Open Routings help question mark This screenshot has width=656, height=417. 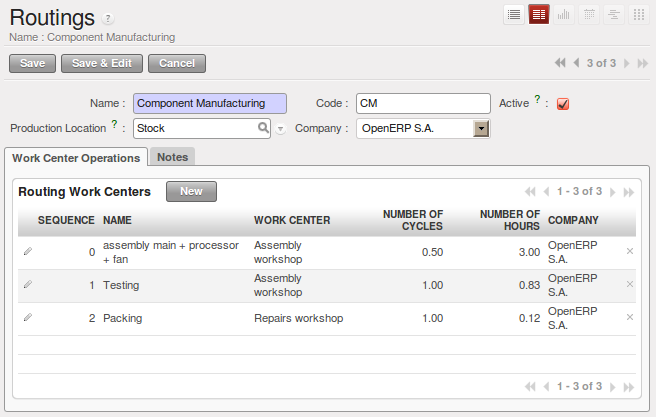tap(108, 19)
